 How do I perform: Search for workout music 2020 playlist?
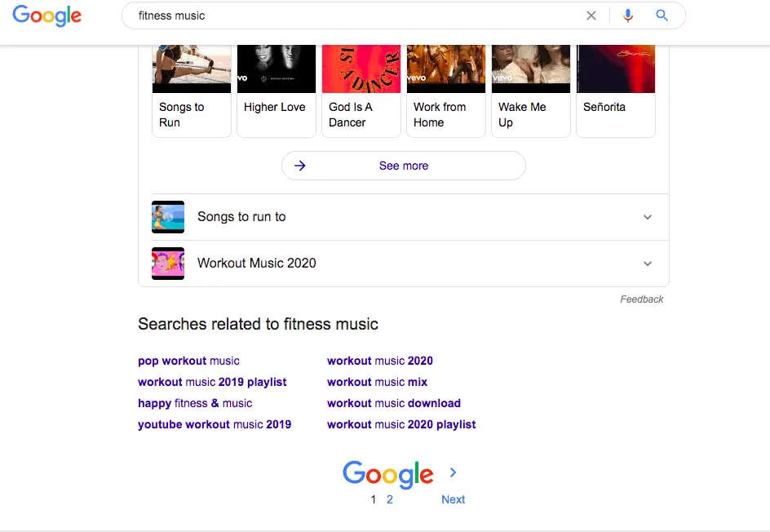pos(401,424)
